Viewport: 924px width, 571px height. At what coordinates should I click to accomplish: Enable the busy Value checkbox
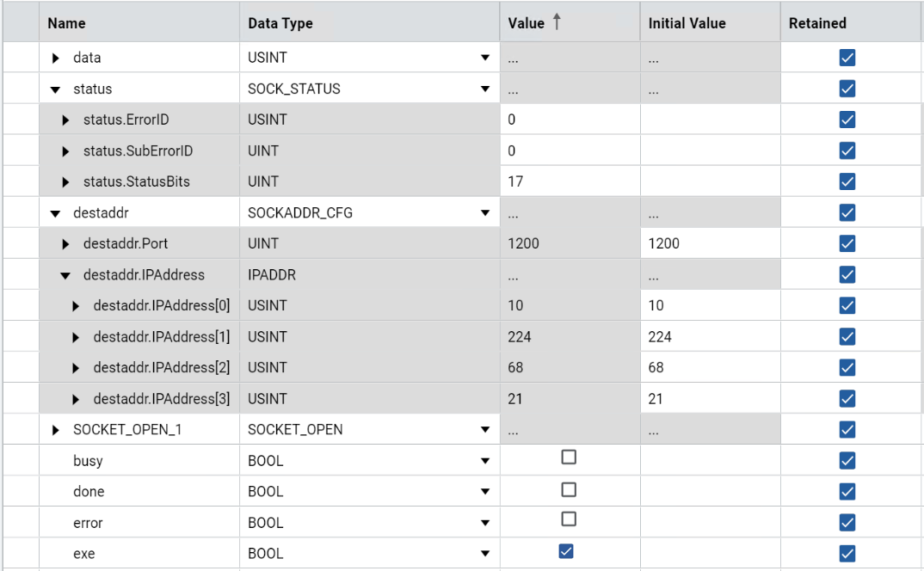pyautogui.click(x=569, y=457)
